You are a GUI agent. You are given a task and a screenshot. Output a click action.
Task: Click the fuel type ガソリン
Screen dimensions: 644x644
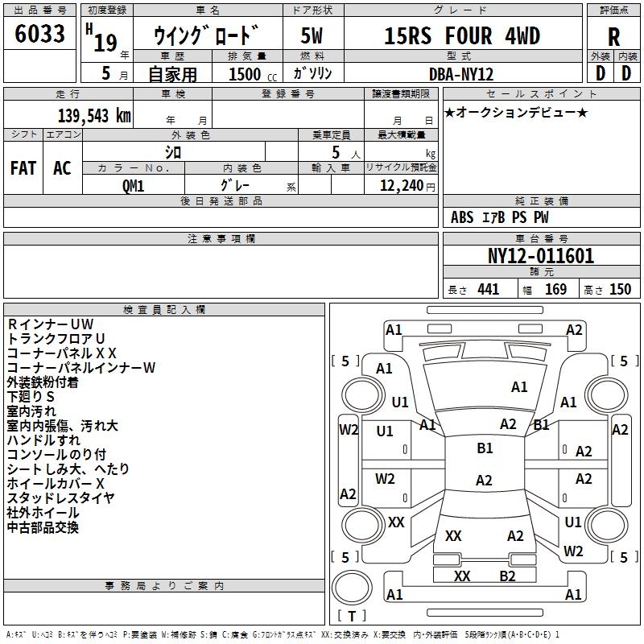point(312,73)
